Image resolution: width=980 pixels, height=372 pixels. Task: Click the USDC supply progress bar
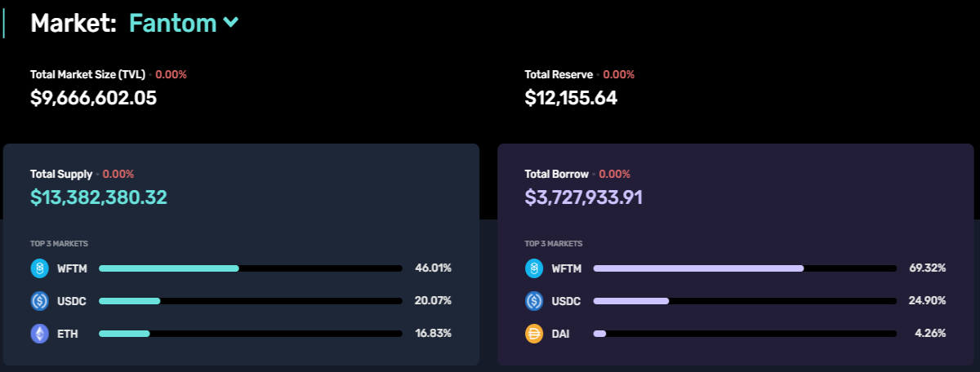251,301
